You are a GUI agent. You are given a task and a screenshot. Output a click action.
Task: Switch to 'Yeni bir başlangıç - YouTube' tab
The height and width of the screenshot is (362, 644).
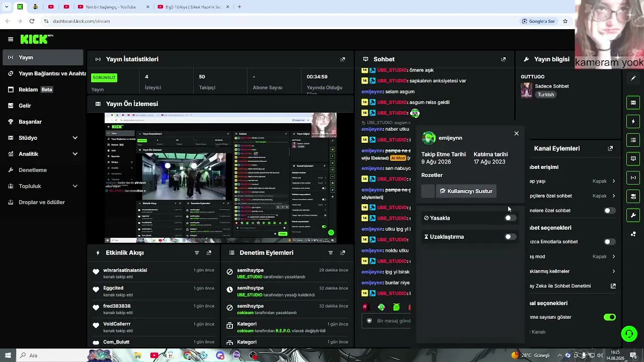(113, 7)
